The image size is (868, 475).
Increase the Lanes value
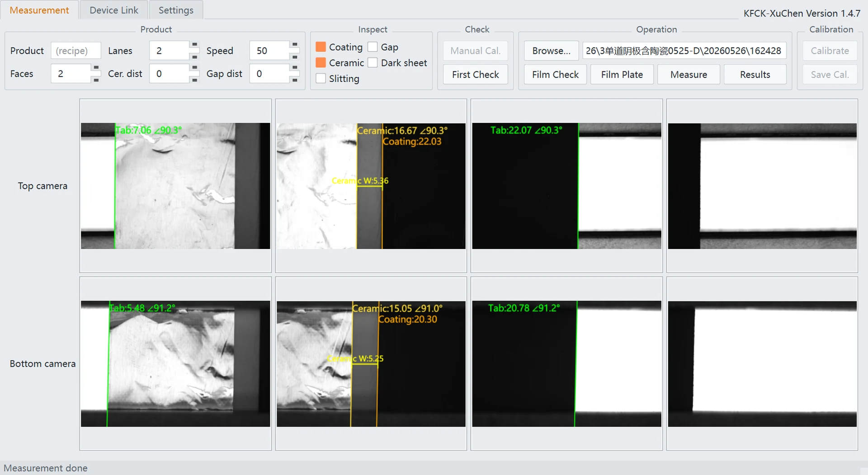coord(194,45)
